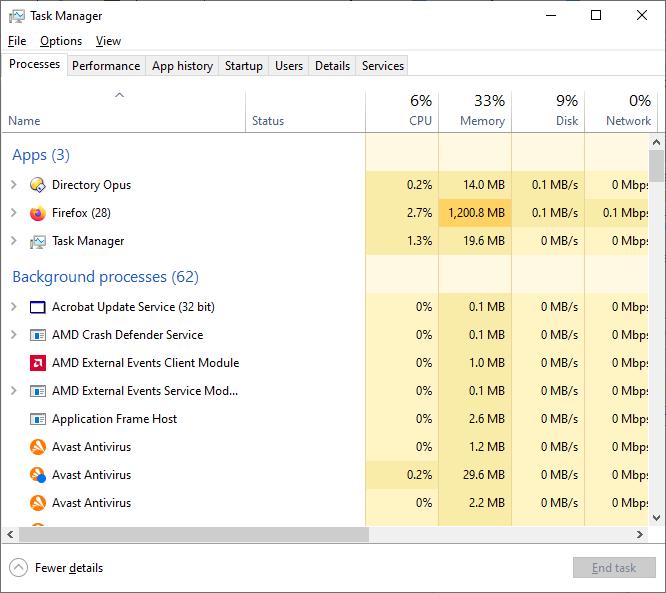Expand the Directory Opus process entry
The width and height of the screenshot is (666, 593).
tap(13, 185)
